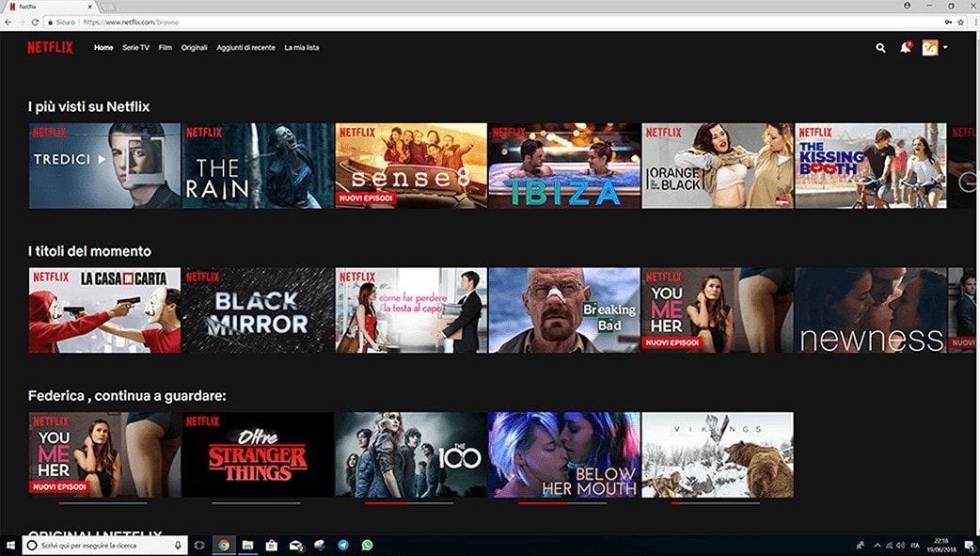
Task: Click the progress bar under The 100
Action: pyautogui.click(x=409, y=502)
